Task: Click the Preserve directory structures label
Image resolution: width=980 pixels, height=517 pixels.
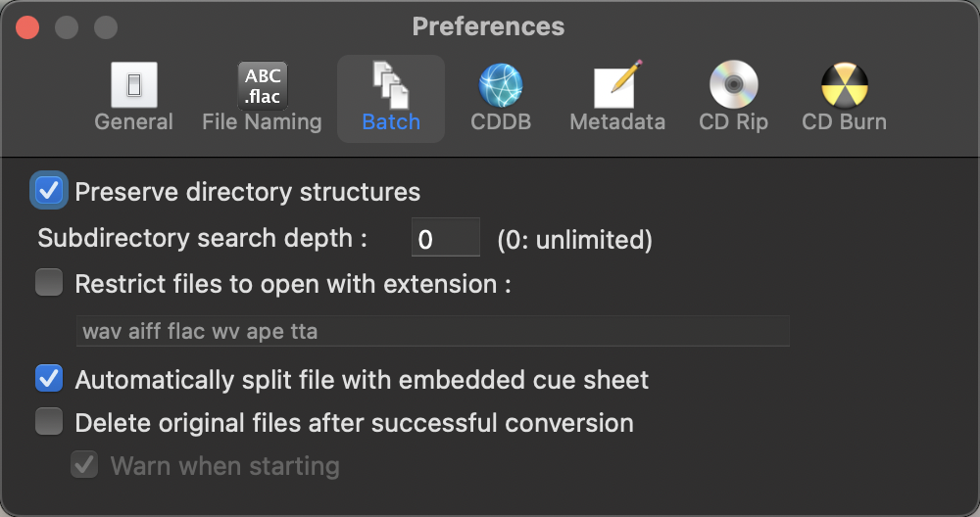Action: click(x=248, y=191)
